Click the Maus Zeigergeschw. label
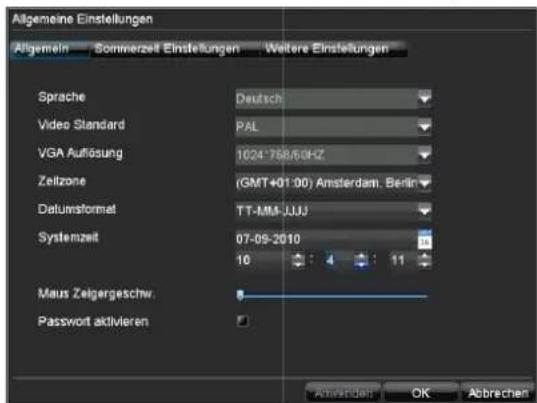Screen dimensions: 537x403 (96, 294)
